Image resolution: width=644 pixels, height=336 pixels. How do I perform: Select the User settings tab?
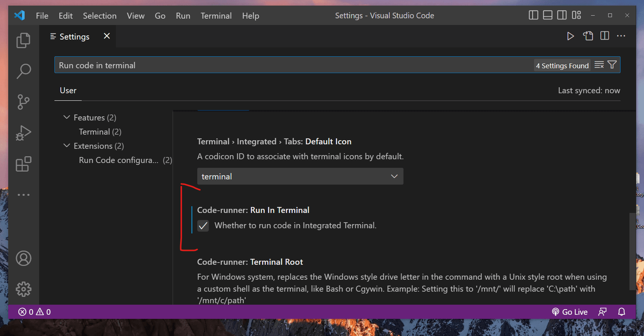(x=68, y=91)
